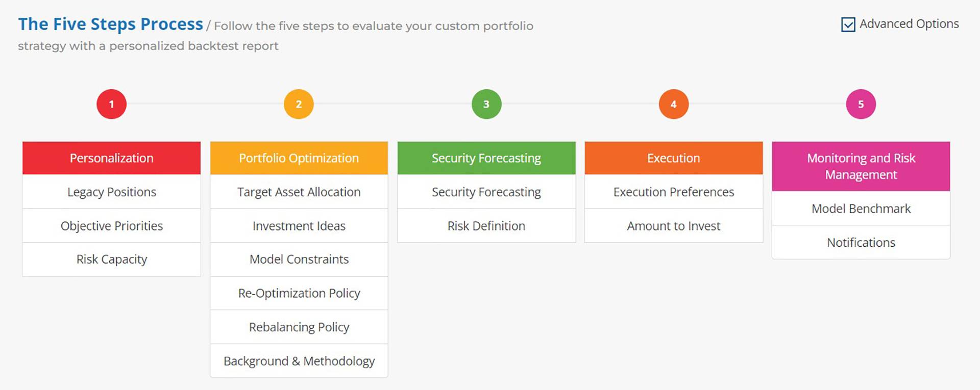The height and width of the screenshot is (390, 980).
Task: Open Notifications settings
Action: [x=861, y=243]
